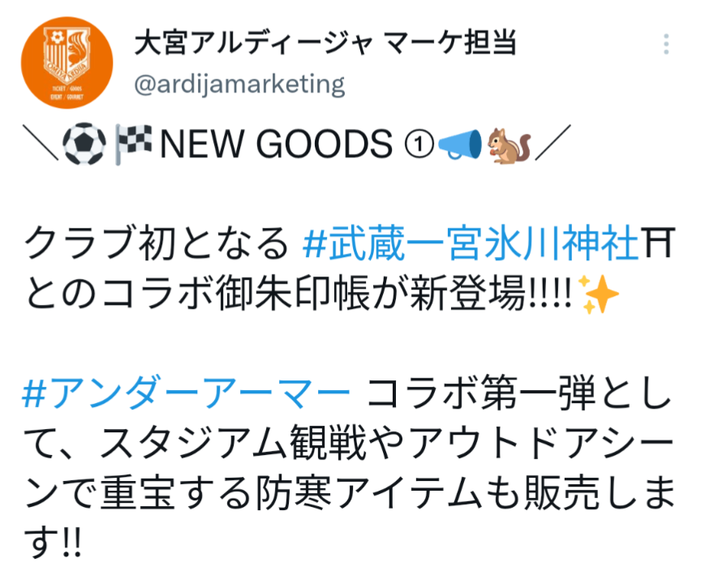This screenshot has height=588, width=701.
Task: Open hashtag #アンダーアーマー
Action: click(186, 393)
